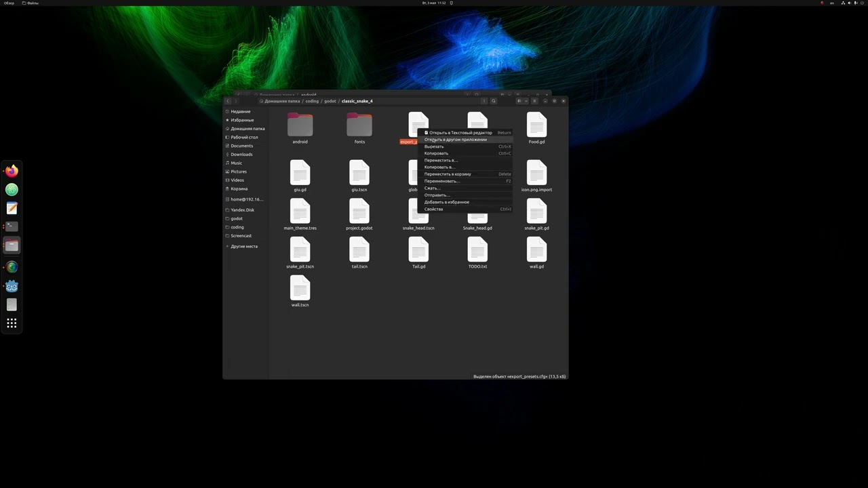Open the clock in top panel

point(434,3)
